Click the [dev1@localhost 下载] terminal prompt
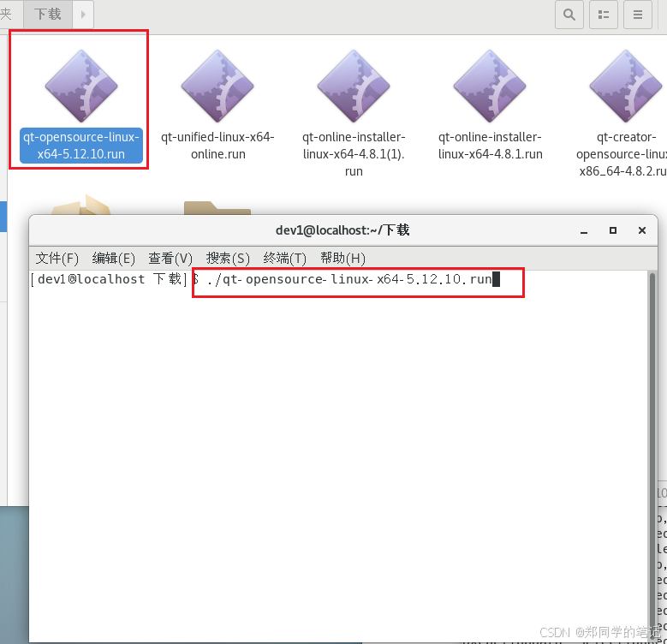The height and width of the screenshot is (644, 667). click(109, 279)
